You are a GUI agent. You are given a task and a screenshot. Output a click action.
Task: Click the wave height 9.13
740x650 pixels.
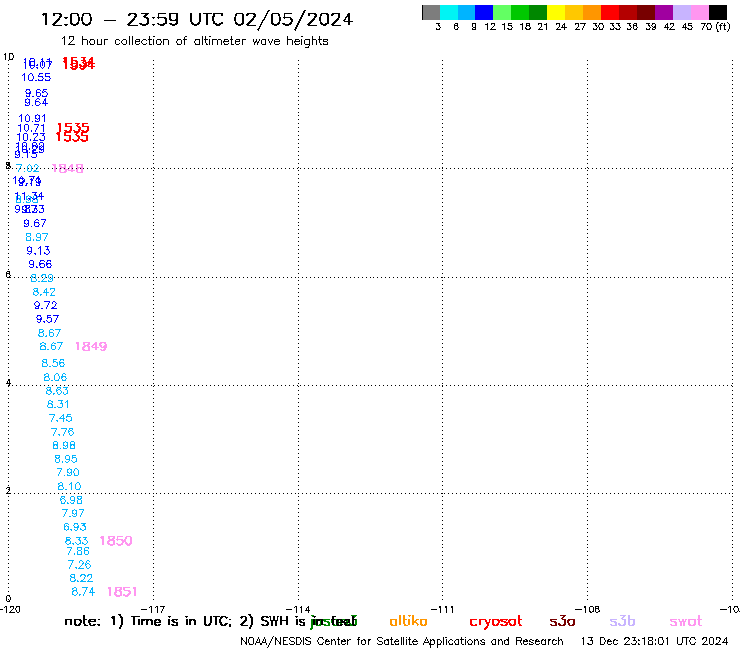click(38, 251)
